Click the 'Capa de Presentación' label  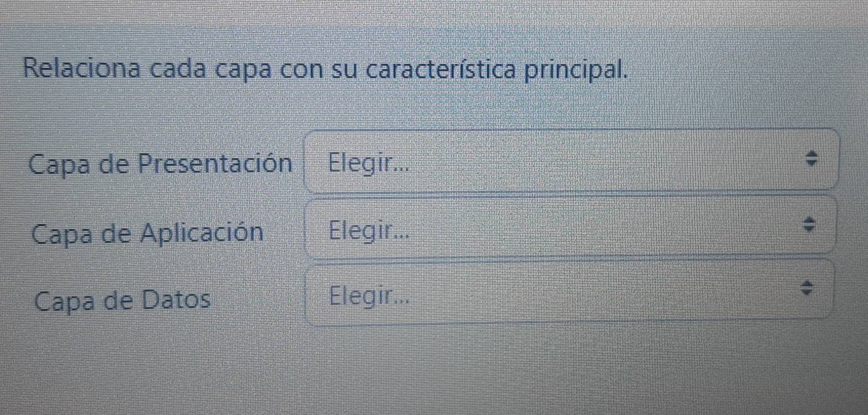160,164
